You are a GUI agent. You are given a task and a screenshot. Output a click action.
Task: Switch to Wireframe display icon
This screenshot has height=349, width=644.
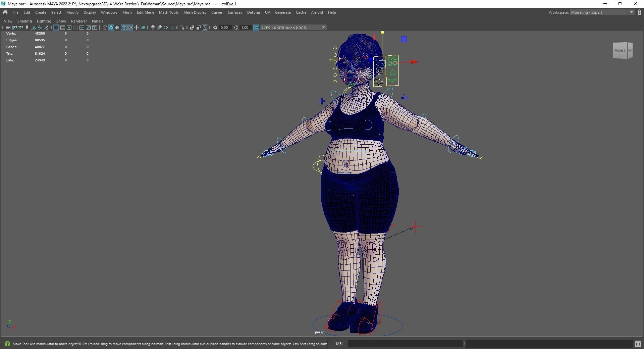pyautogui.click(x=105, y=28)
